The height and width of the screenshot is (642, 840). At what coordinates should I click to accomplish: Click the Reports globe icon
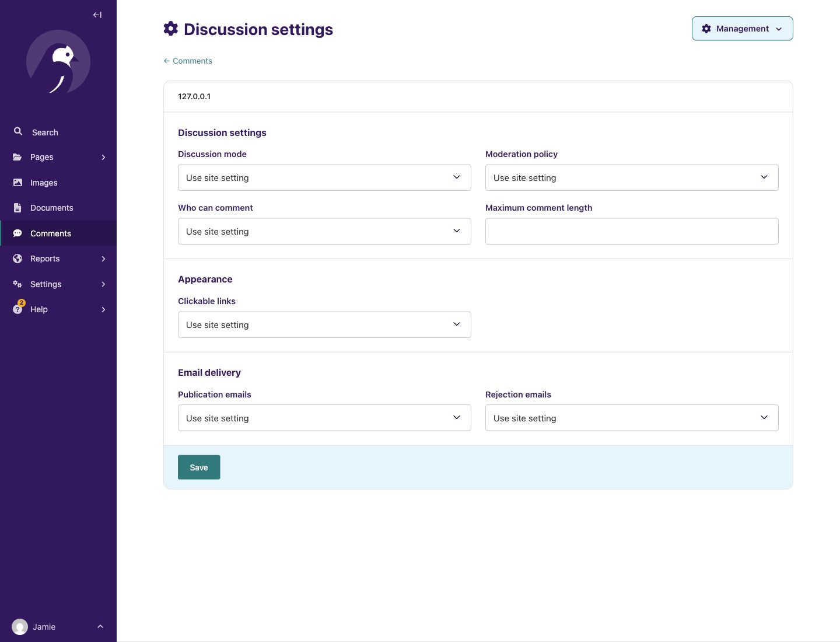click(17, 259)
